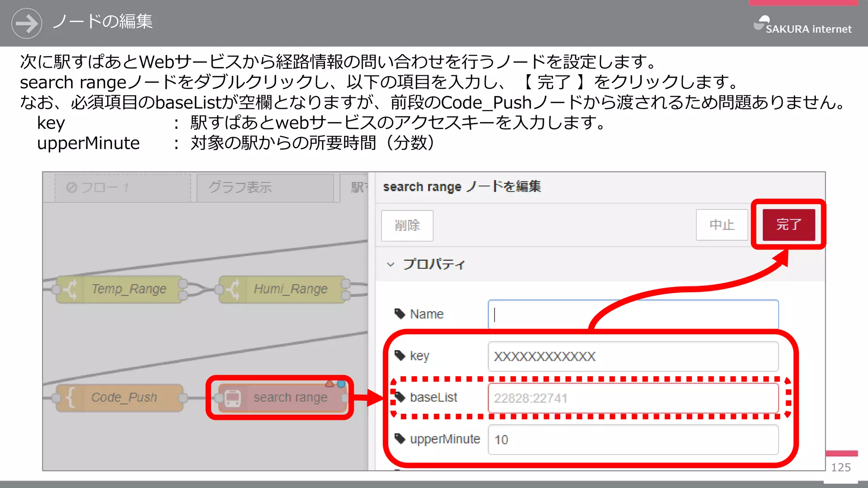Screen dimensions: 868x488
Task: Click the tag icon beside Name label
Action: point(400,314)
